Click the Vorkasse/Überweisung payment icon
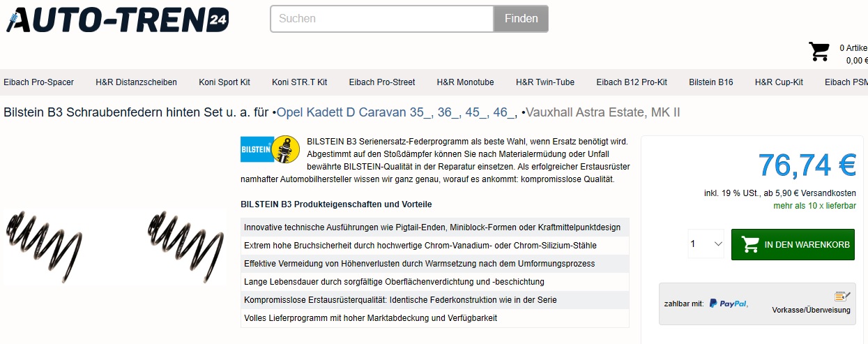This screenshot has height=344, width=868. [x=842, y=297]
